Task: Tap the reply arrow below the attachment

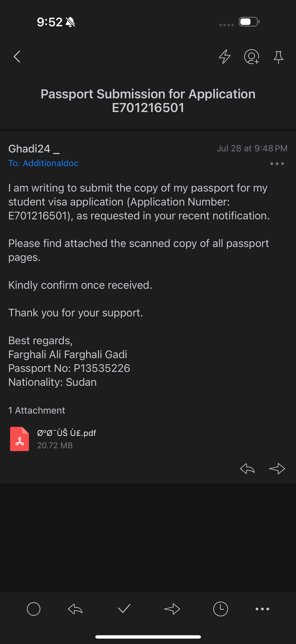Action: pyautogui.click(x=247, y=468)
